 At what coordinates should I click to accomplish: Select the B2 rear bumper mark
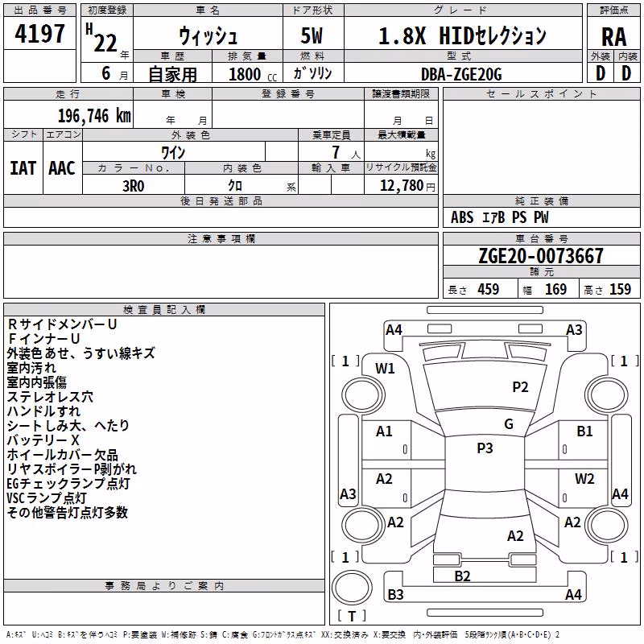click(x=462, y=576)
